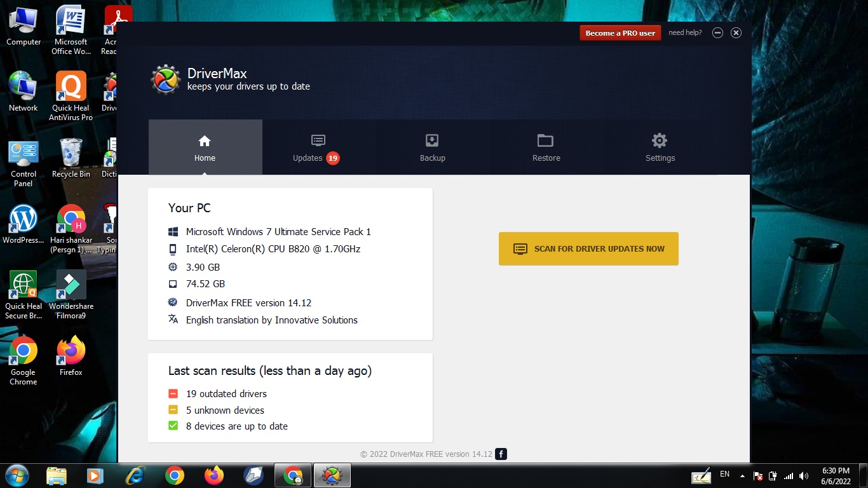The image size is (868, 488).
Task: Click the 19 outdated drivers entry
Action: pyautogui.click(x=226, y=394)
